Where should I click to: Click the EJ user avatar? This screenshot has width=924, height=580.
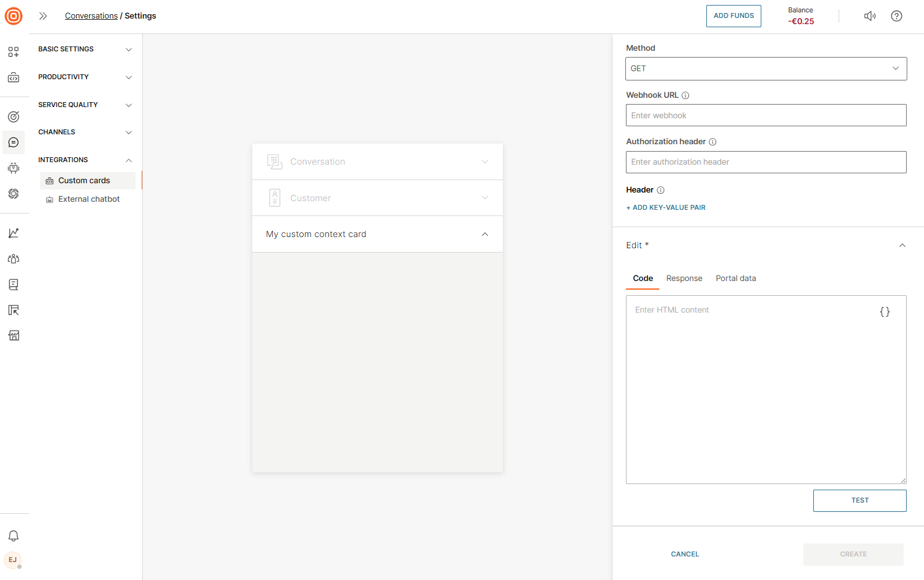[13, 560]
